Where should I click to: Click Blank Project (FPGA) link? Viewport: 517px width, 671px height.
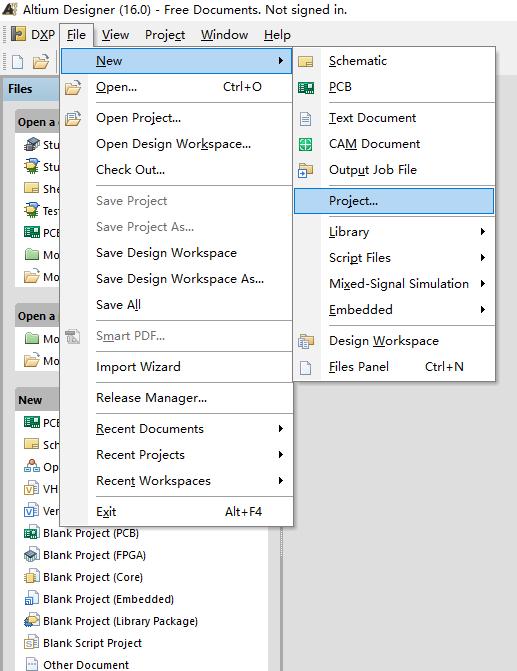tap(94, 555)
